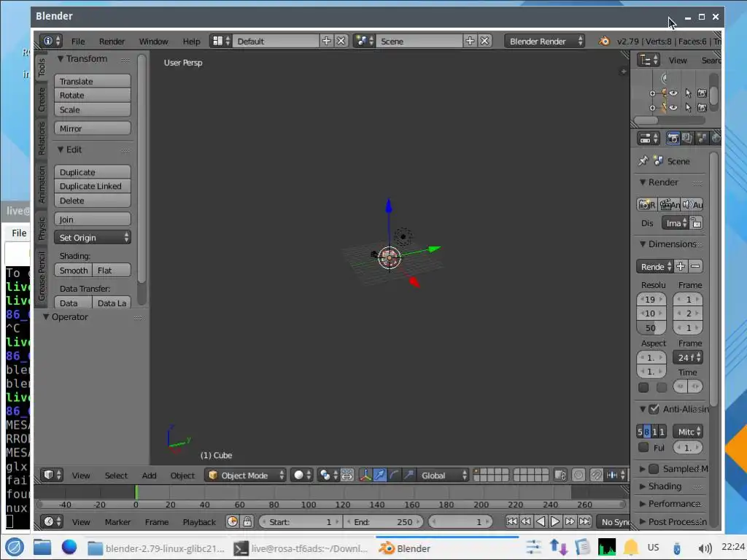The width and height of the screenshot is (747, 560).
Task: Open the Properties editor type selector
Action: pos(649,139)
